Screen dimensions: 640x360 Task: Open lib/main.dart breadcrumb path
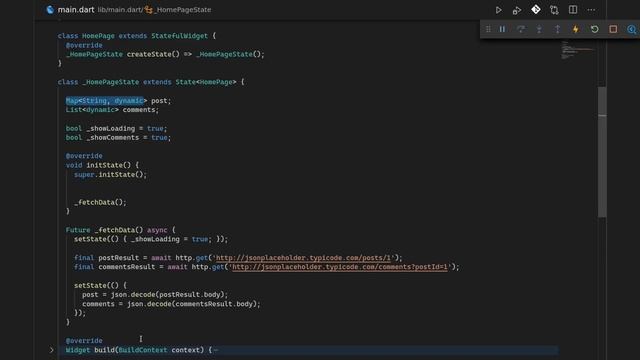click(x=120, y=9)
